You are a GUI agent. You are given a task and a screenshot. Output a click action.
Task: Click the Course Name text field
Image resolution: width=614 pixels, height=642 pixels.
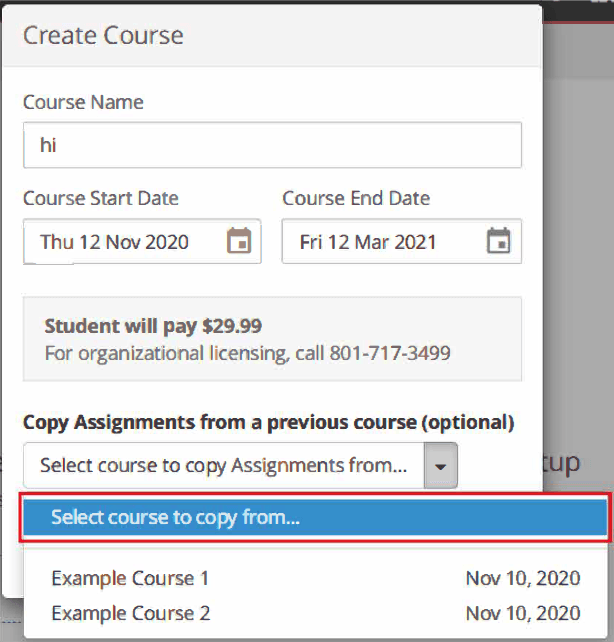272,145
